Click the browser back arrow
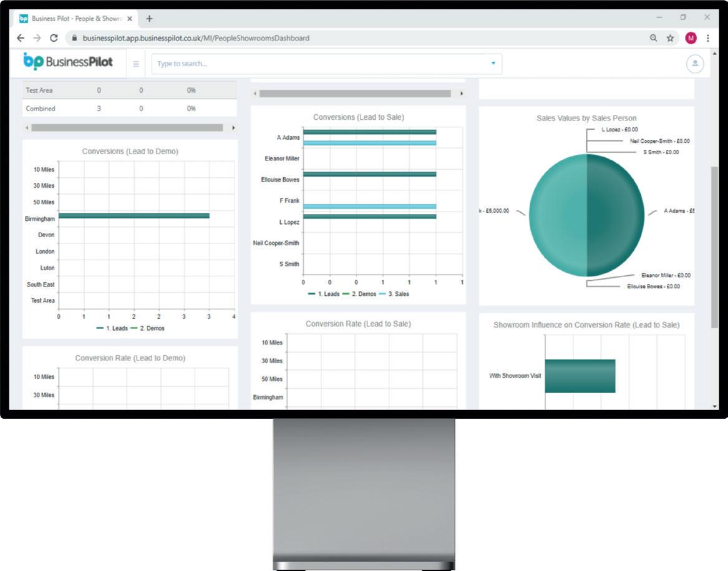The image size is (728, 571). (x=21, y=38)
